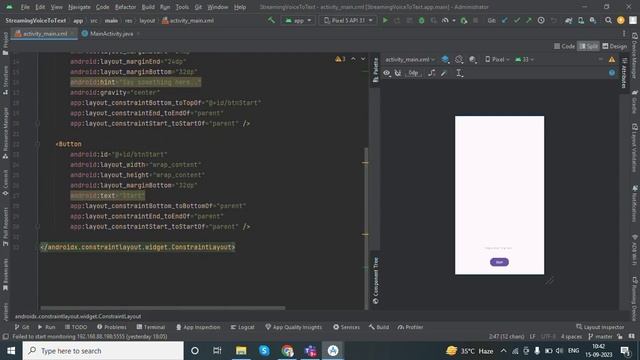Open the Profiler tool window
This screenshot has height=360, width=640.
[x=410, y=327]
